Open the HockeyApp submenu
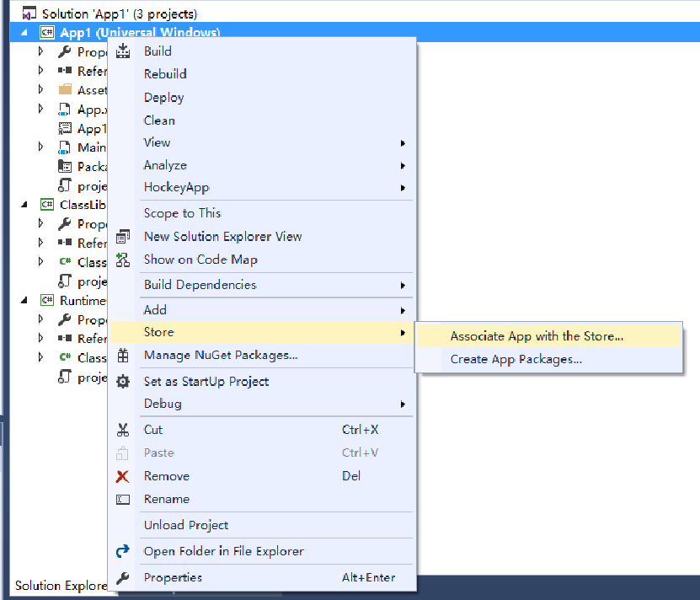 click(264, 187)
